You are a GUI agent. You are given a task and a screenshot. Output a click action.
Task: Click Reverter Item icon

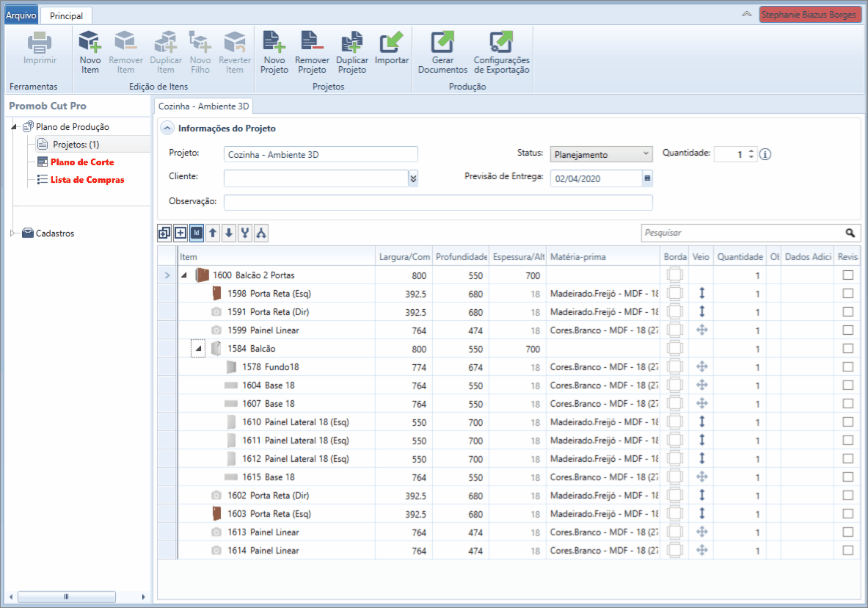point(235,42)
